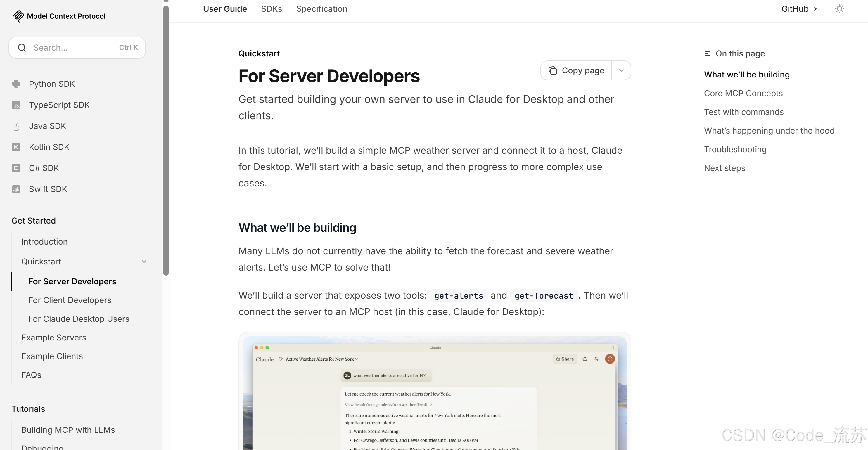Click the Model Context Protocol logo icon
868x450 pixels.
point(18,16)
